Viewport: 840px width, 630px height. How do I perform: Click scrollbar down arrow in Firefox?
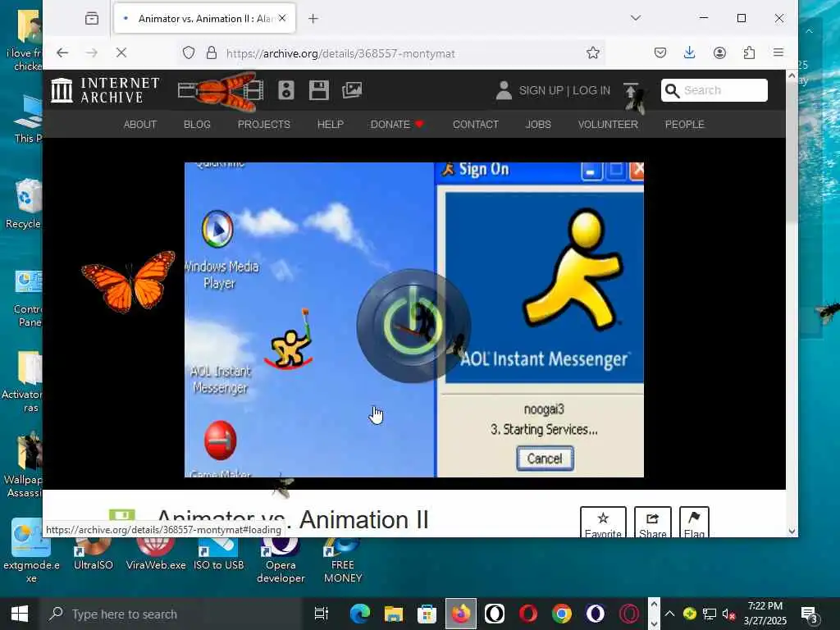coord(792,531)
